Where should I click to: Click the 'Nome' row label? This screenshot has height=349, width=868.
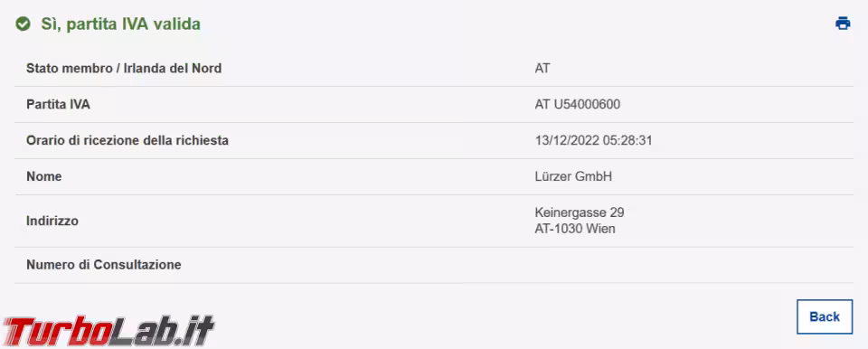coord(43,176)
